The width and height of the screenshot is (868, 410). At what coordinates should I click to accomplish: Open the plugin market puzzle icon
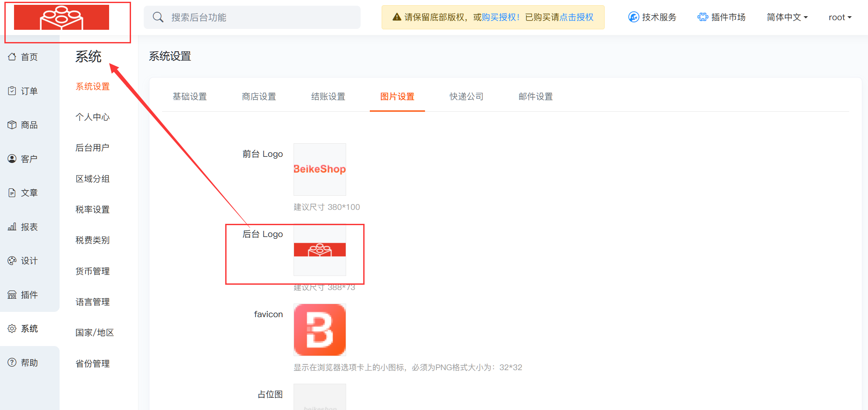tap(702, 17)
